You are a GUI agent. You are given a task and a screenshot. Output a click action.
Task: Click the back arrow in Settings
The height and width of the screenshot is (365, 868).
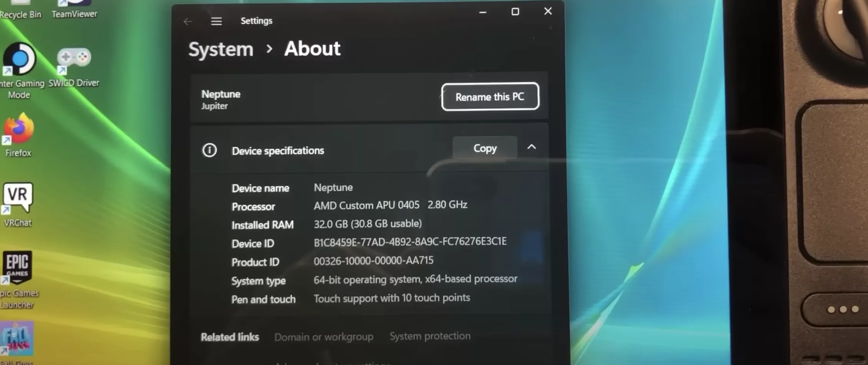(187, 21)
